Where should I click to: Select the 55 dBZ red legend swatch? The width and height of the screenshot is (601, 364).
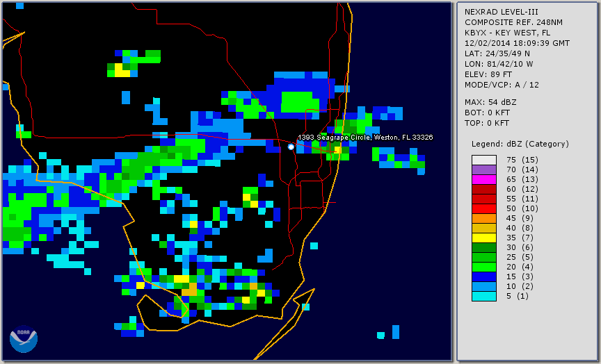point(484,199)
